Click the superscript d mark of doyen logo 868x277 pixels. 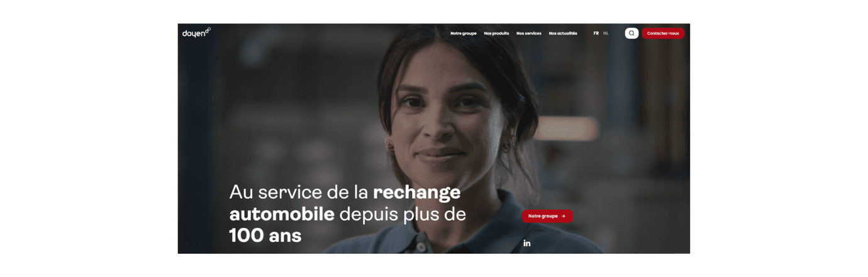coord(208,29)
